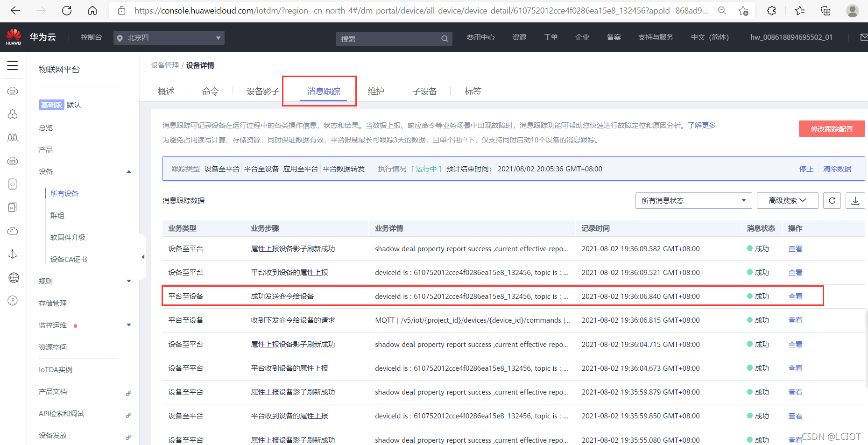Click 查看 for 收到下发命令给设备的请求 row

tap(795, 320)
